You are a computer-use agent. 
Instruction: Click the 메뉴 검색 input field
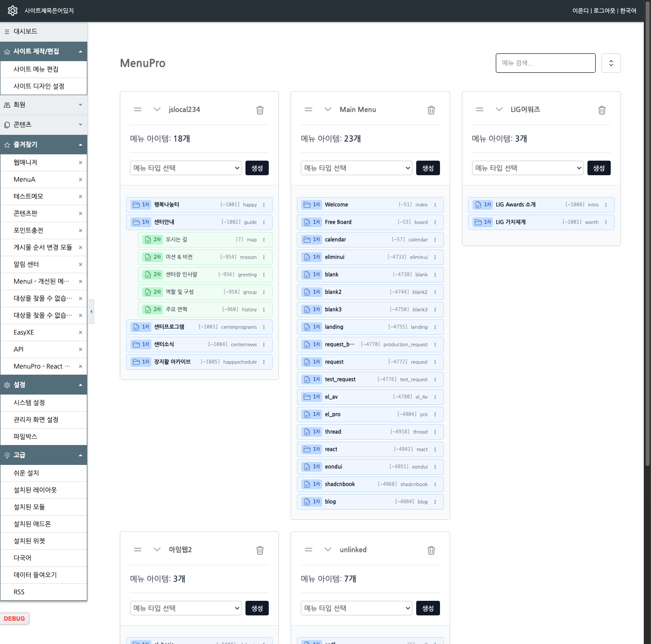tap(545, 63)
